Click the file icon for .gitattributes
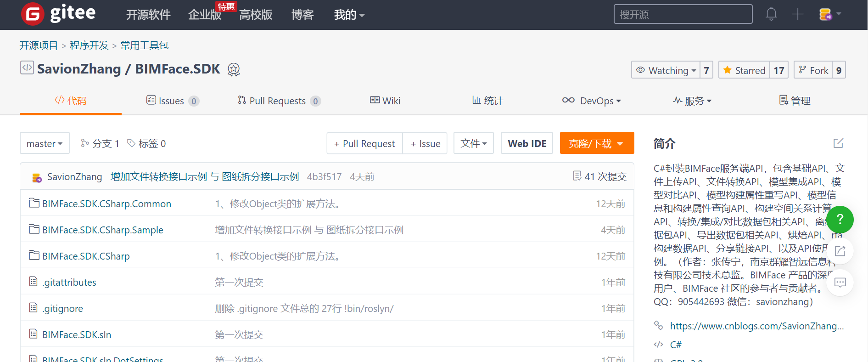 33,281
